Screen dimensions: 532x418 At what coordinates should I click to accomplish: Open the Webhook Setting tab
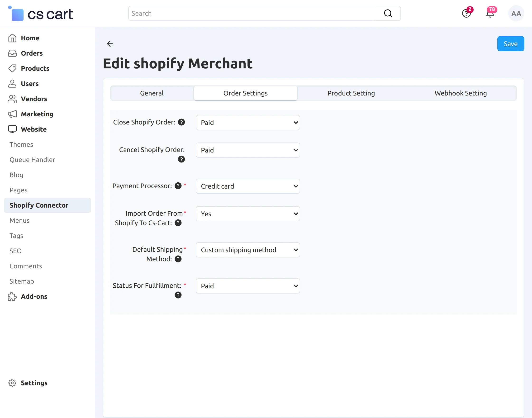(x=460, y=93)
